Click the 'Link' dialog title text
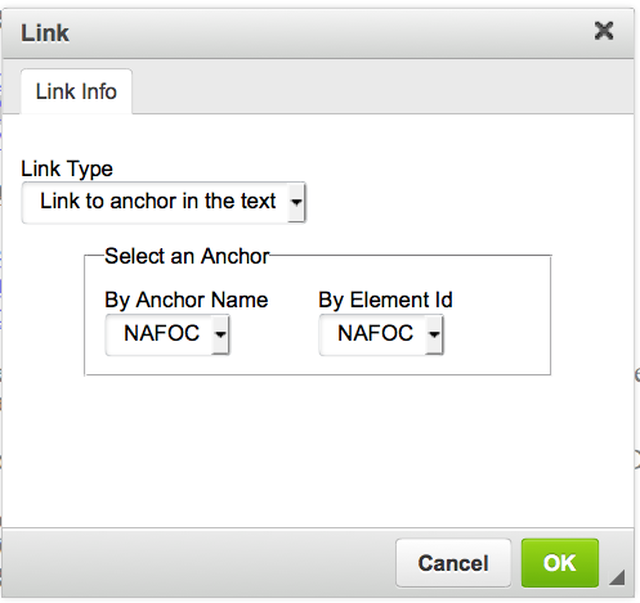The width and height of the screenshot is (640, 603). [45, 32]
